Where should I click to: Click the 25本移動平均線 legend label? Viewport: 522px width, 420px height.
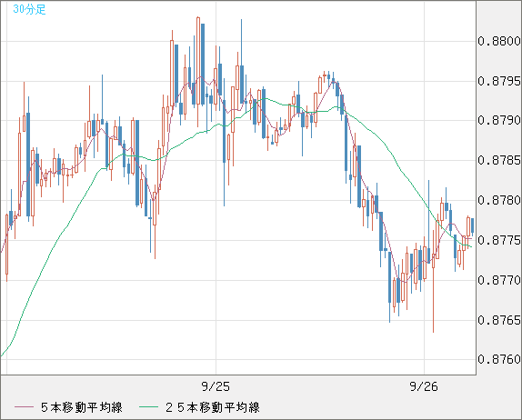tap(213, 407)
